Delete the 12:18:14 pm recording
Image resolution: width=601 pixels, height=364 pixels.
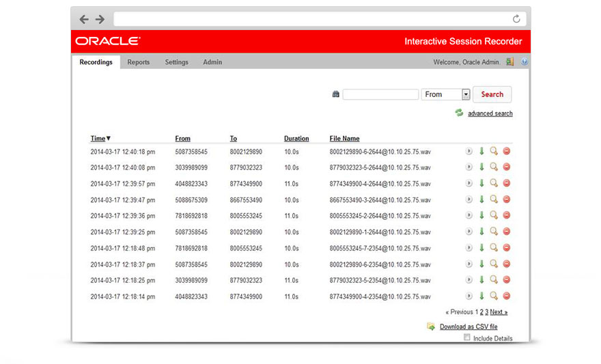coord(507,296)
